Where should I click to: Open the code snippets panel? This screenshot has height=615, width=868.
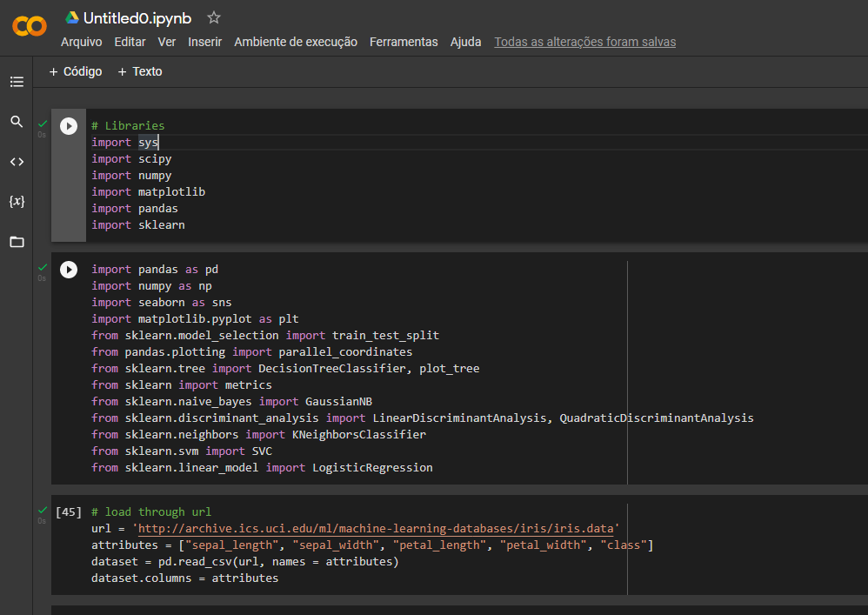click(16, 161)
